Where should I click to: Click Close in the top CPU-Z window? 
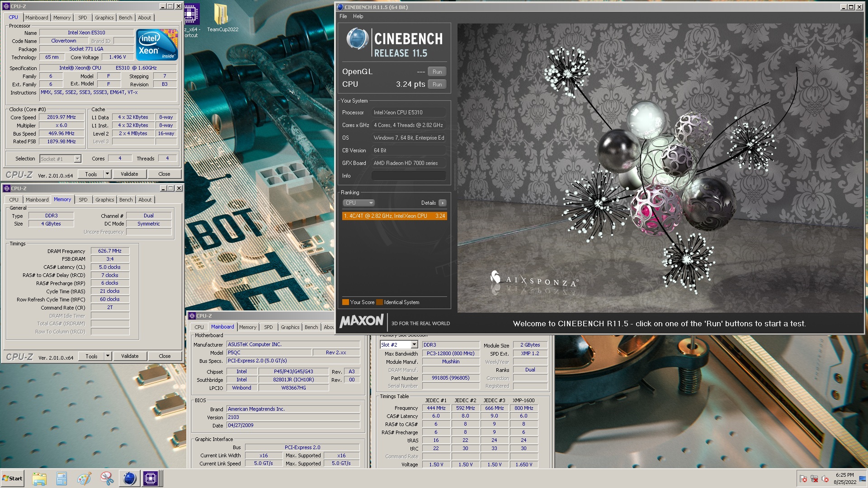164,174
